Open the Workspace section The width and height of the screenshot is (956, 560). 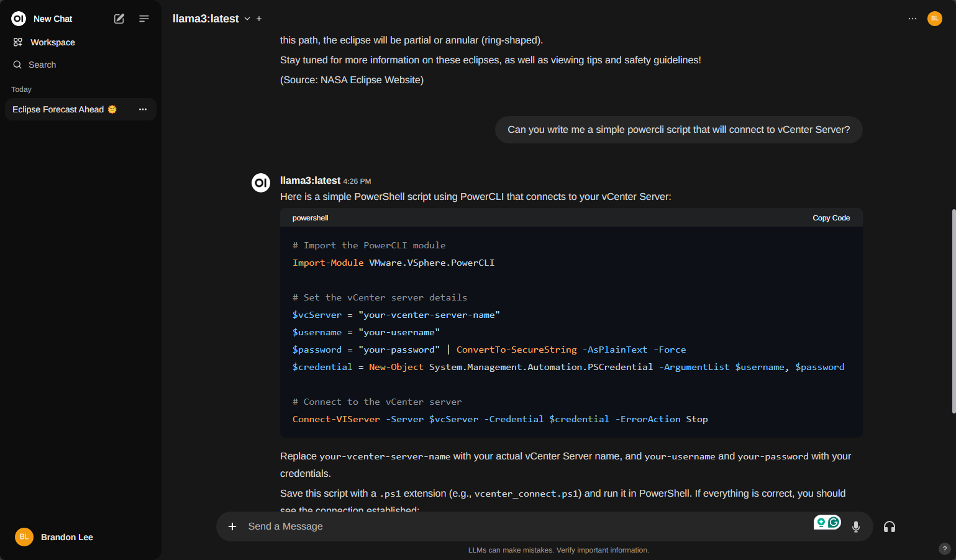click(52, 42)
